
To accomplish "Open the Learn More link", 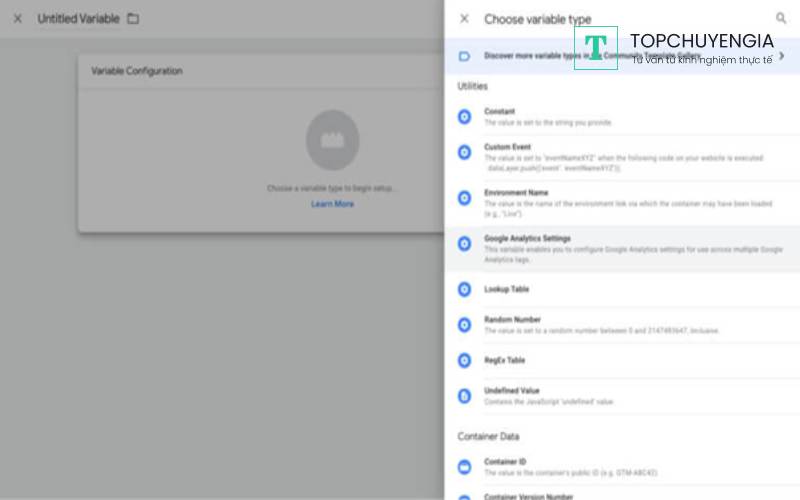I will 332,204.
